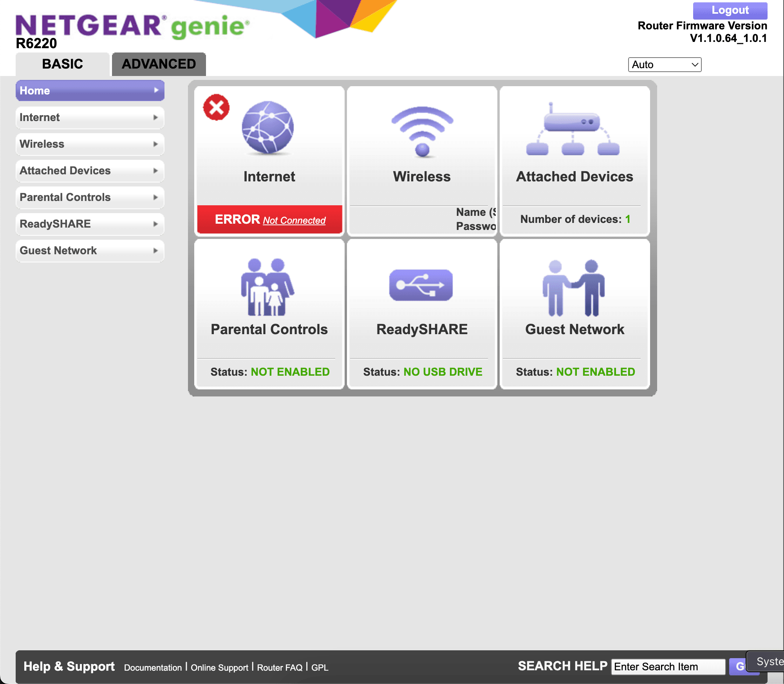Click the NETGEAR genie logo

coord(132,26)
